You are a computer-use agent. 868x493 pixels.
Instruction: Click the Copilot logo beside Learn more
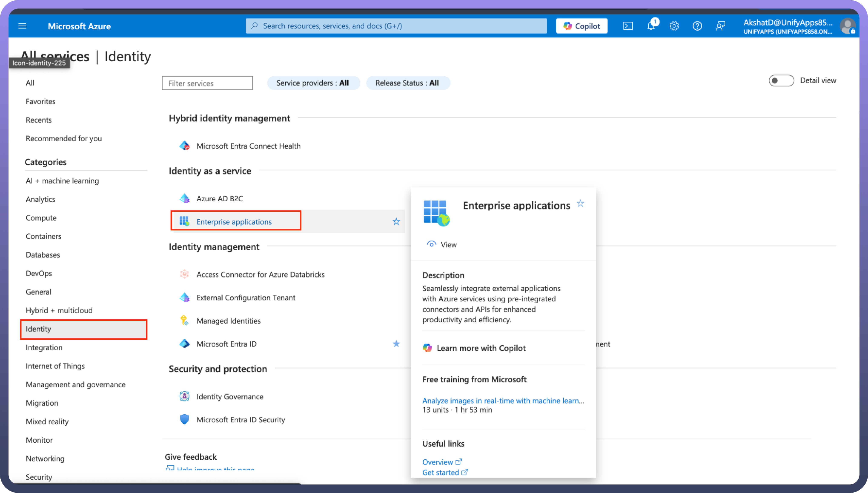[427, 348]
